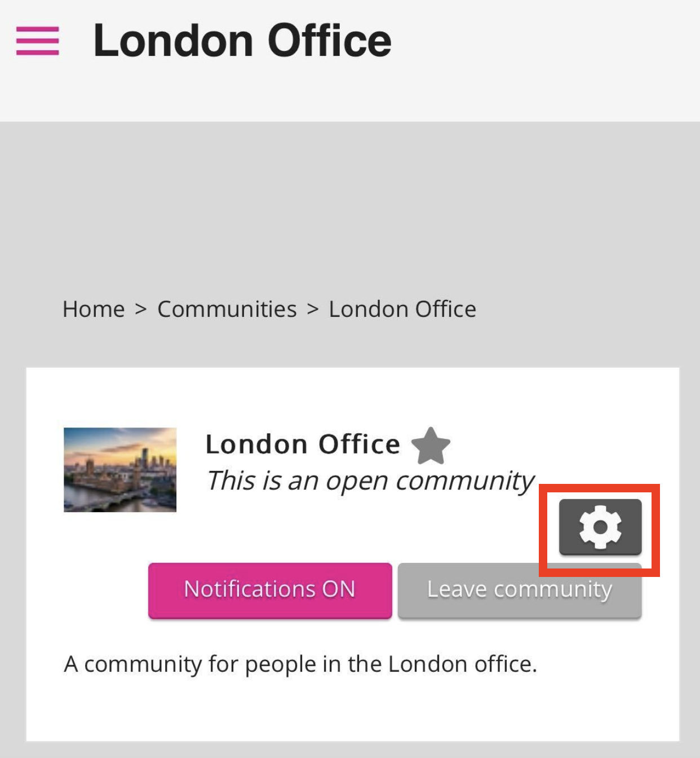
Task: Navigate to Communities in the breadcrumb
Action: coord(227,309)
